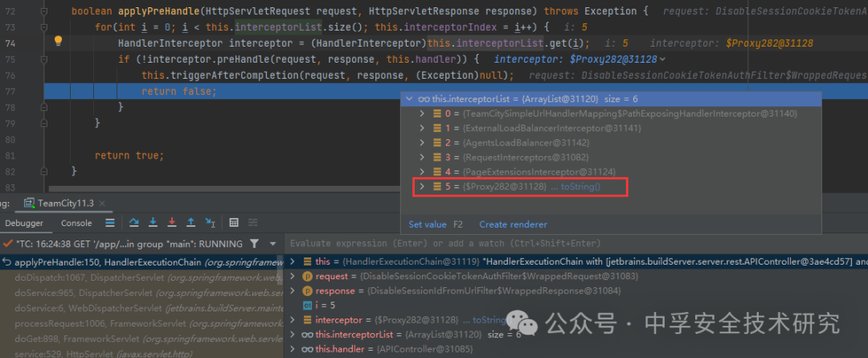Screen dimensions: 868x358
Task: Click the Create renderer link
Action: 513,224
